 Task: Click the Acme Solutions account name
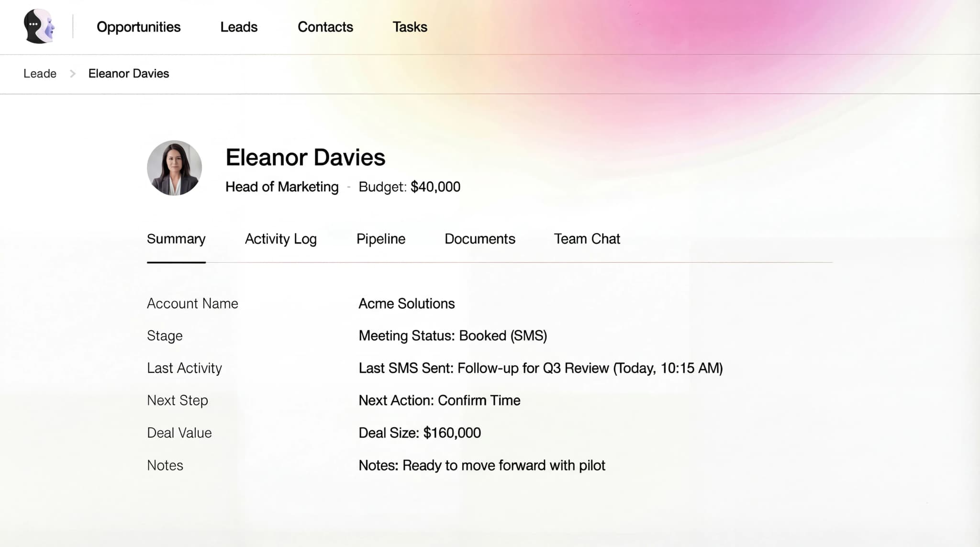pyautogui.click(x=406, y=303)
